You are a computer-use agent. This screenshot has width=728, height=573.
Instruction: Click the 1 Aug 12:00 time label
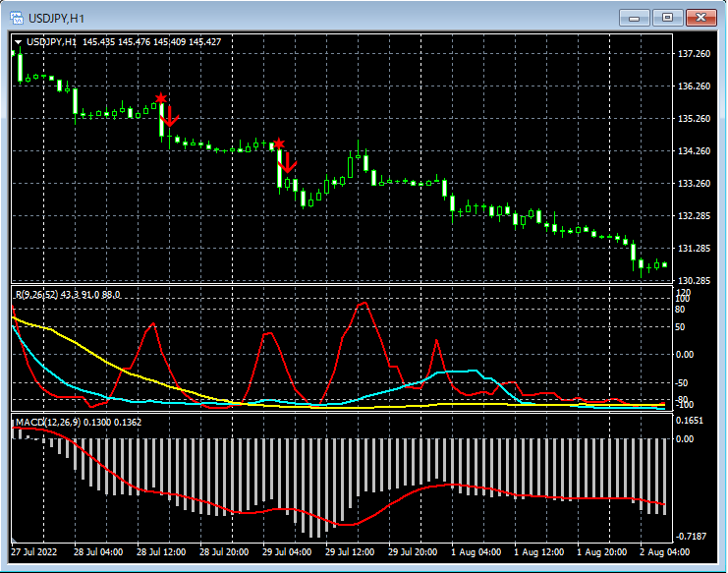click(x=538, y=552)
